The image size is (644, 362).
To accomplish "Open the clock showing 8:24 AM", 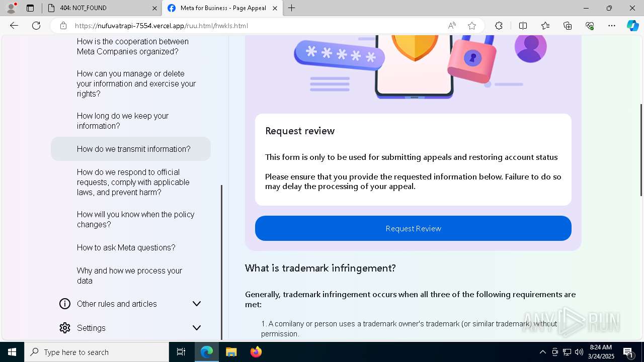I will (601, 352).
